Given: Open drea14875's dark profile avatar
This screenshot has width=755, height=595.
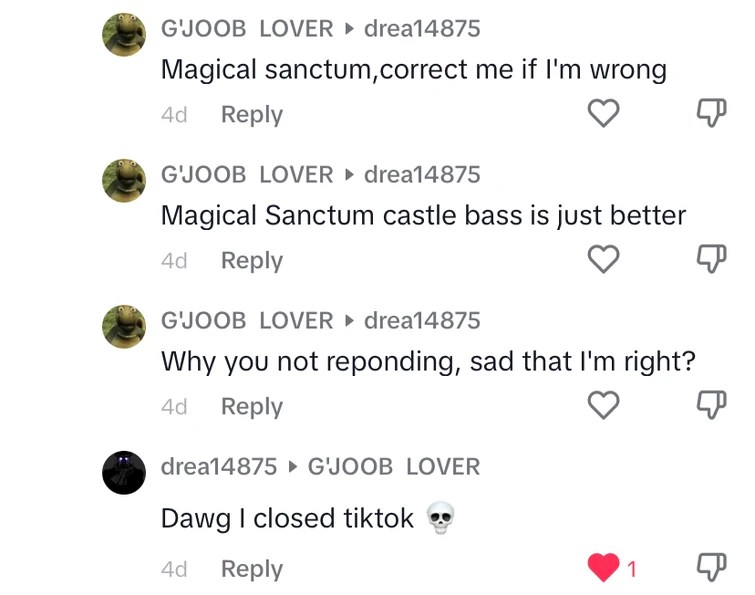Looking at the screenshot, I should click(124, 473).
